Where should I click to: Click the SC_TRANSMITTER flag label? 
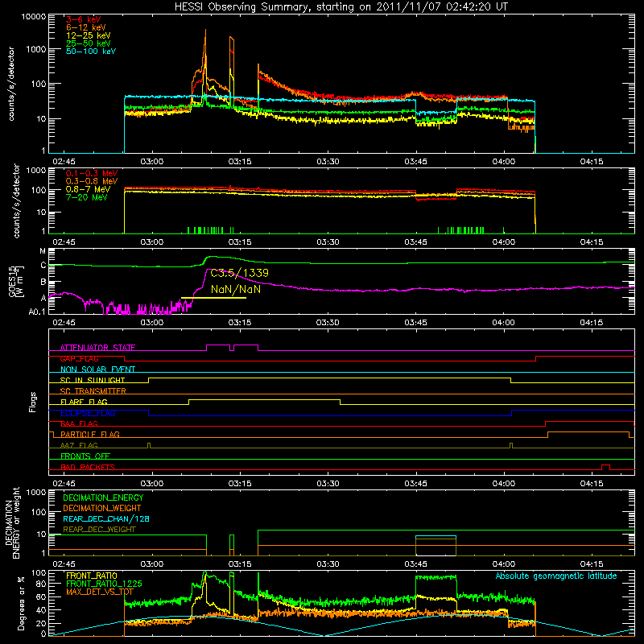coord(93,391)
